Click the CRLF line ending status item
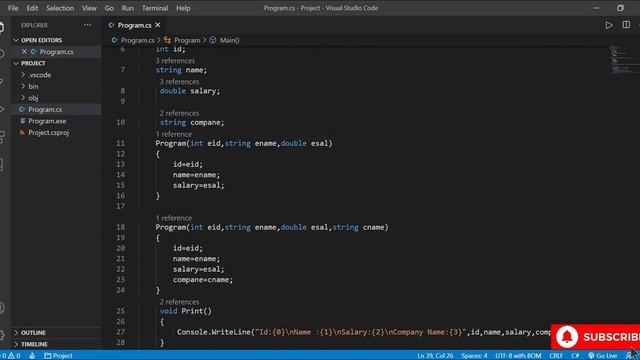Image resolution: width=640 pixels, height=360 pixels. pos(556,356)
